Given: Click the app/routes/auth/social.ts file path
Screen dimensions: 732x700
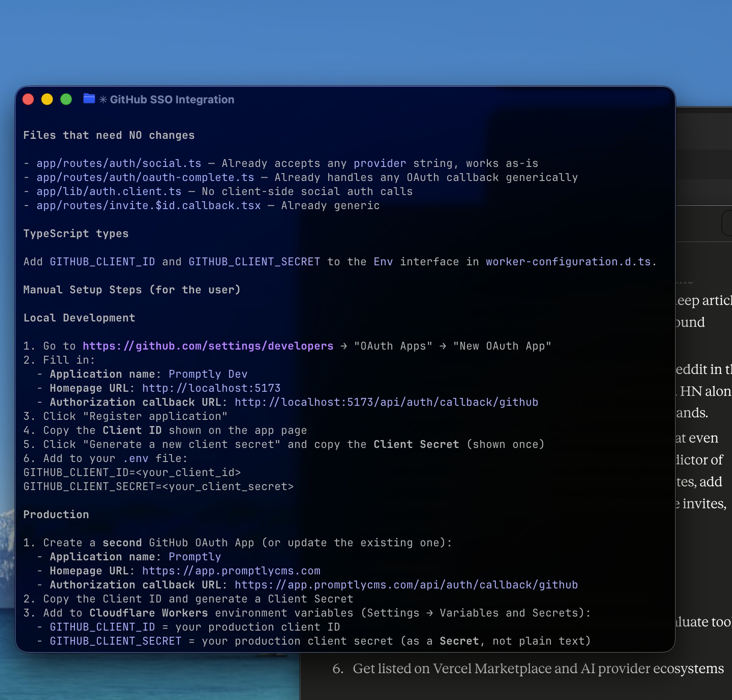Looking at the screenshot, I should pos(119,163).
